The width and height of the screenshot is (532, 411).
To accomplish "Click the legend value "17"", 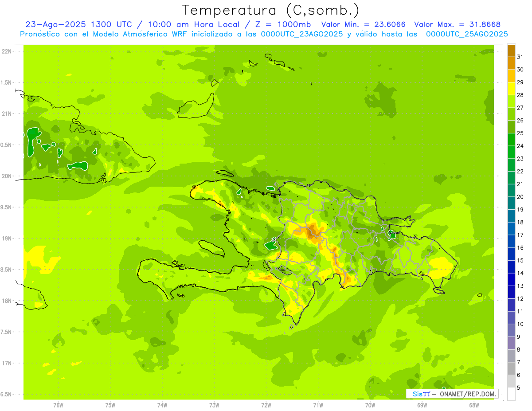I will click(520, 235).
